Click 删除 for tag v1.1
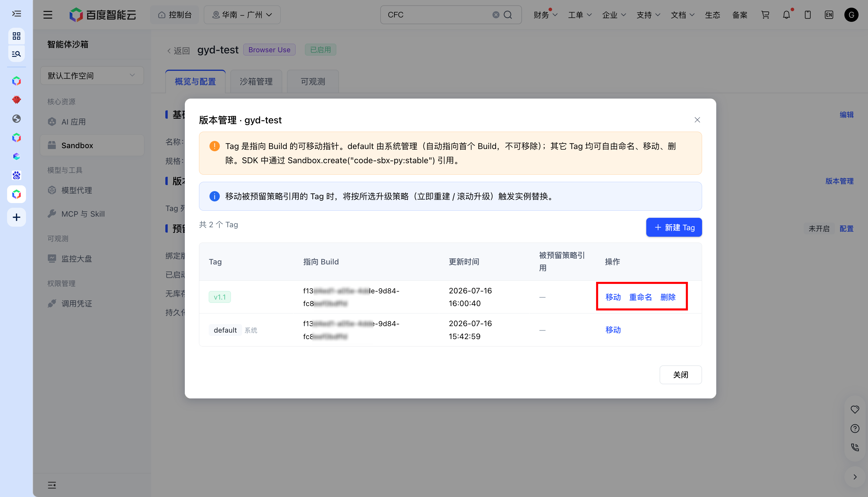This screenshot has width=868, height=497. tap(668, 297)
